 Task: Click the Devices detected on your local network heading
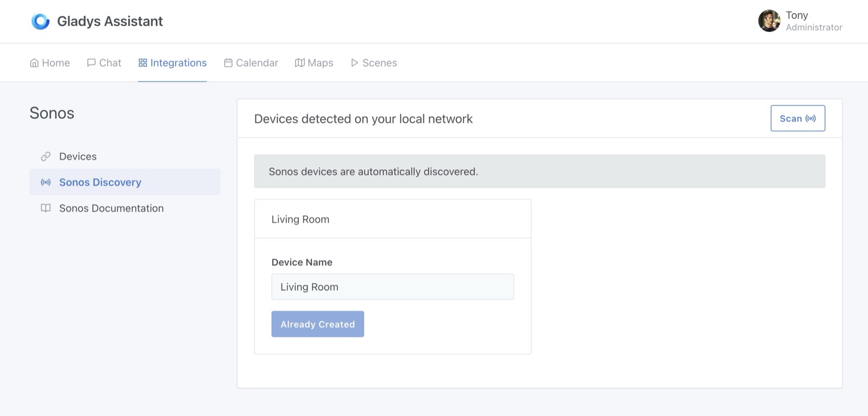[363, 119]
